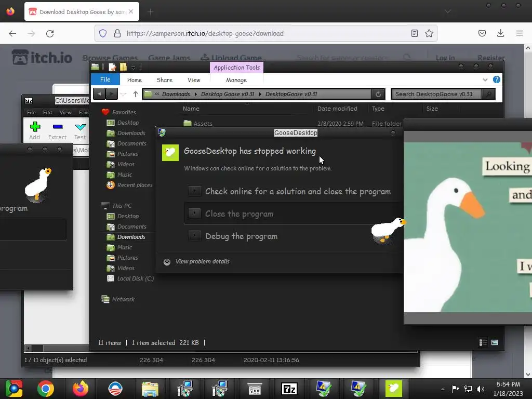Switch to the View ribbon tab
This screenshot has height=399, width=532.
point(194,80)
